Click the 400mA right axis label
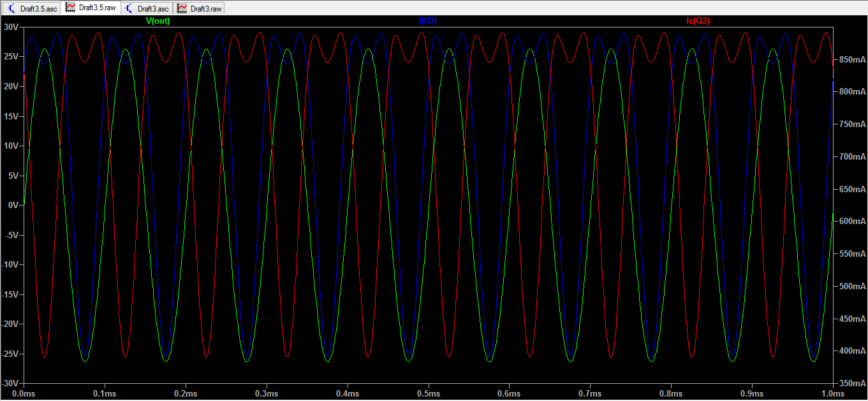Viewport: 868px width, 401px height. pos(851,351)
